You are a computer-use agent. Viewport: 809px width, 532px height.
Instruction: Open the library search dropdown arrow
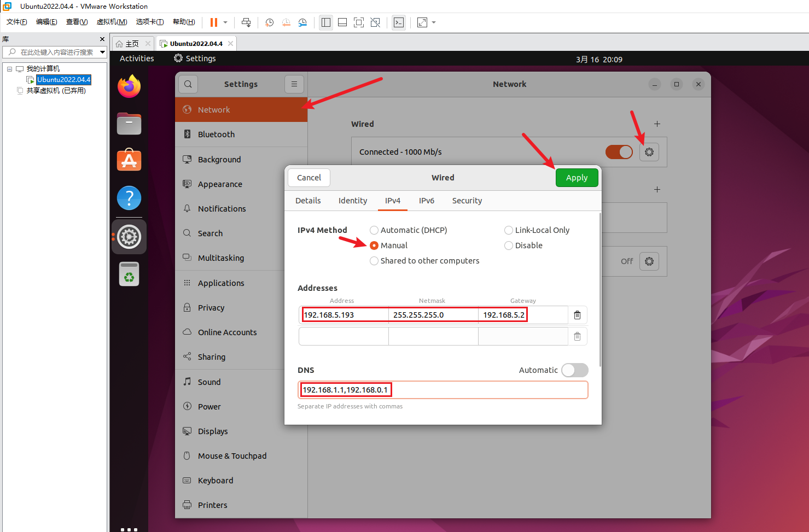tap(102, 52)
